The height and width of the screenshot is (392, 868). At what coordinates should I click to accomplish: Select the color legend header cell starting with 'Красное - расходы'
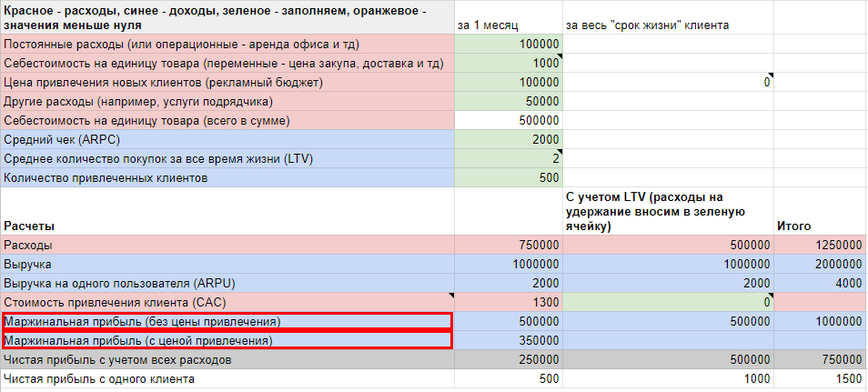(227, 17)
